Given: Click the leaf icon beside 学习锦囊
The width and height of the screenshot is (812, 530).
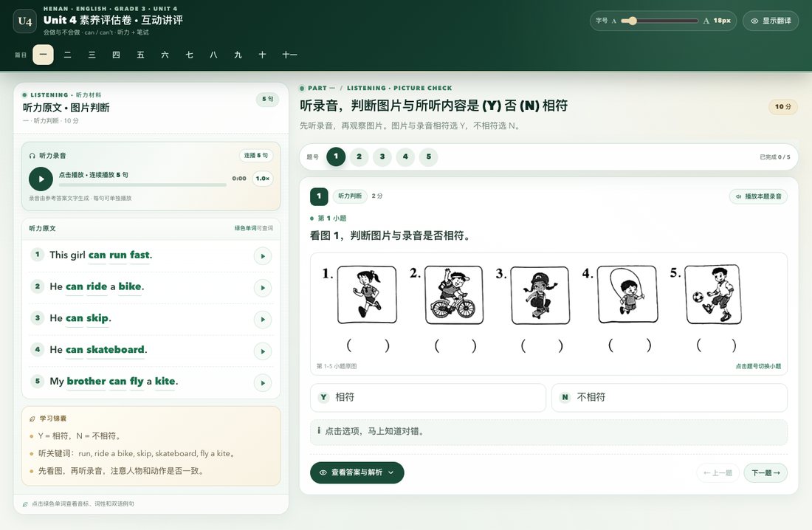Looking at the screenshot, I should [32, 419].
